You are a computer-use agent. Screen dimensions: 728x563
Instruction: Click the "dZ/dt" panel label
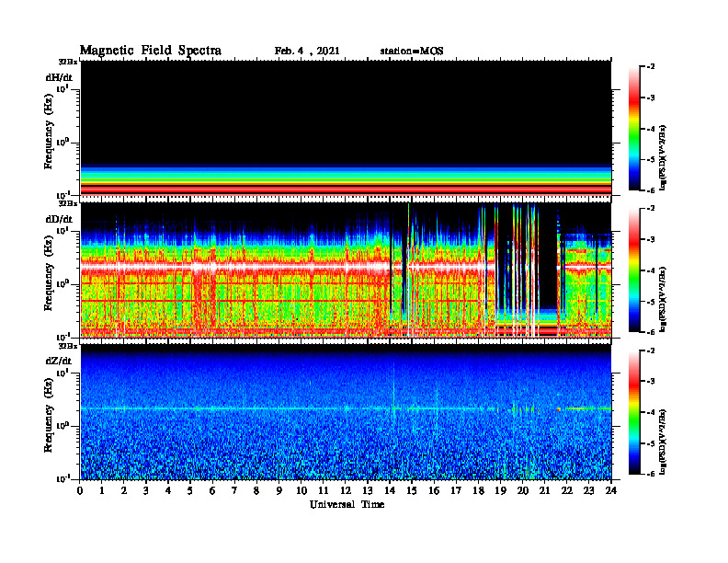[59, 361]
